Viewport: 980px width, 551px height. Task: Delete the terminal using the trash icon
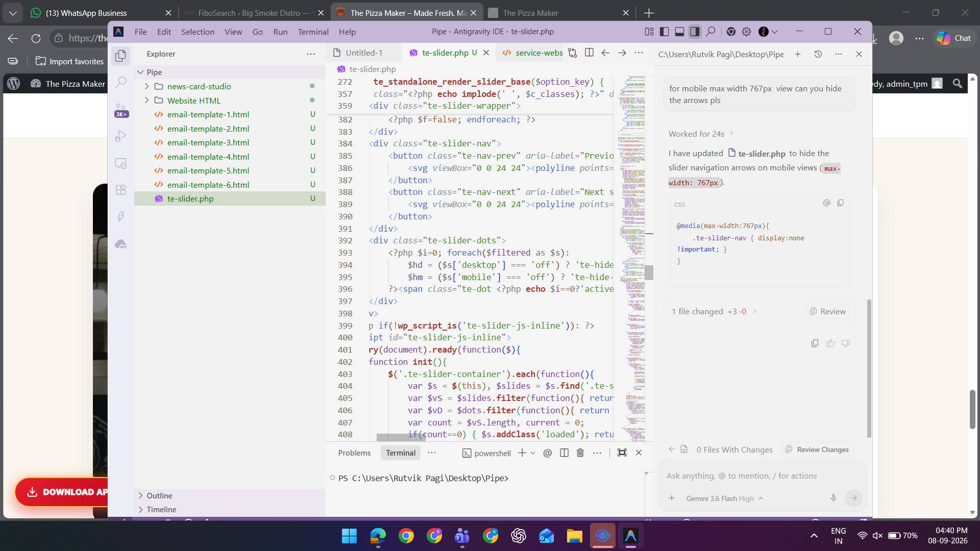coord(580,453)
